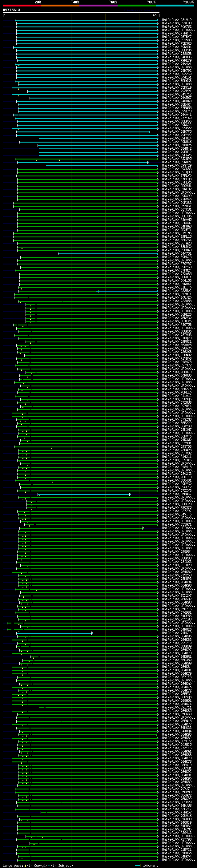Select hit label UniRef100_Q40040
Image resolution: width=197 pixels, height=868 pixels.
[x=177, y=101]
